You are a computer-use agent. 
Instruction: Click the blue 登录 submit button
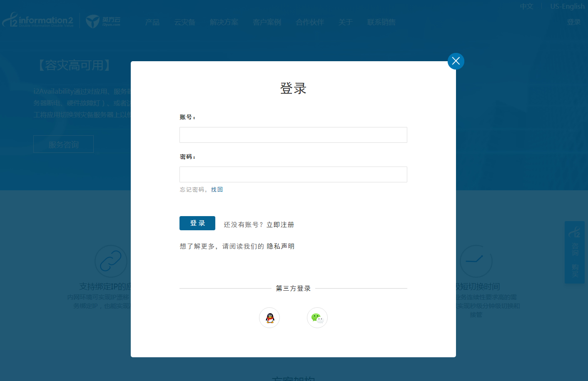197,223
